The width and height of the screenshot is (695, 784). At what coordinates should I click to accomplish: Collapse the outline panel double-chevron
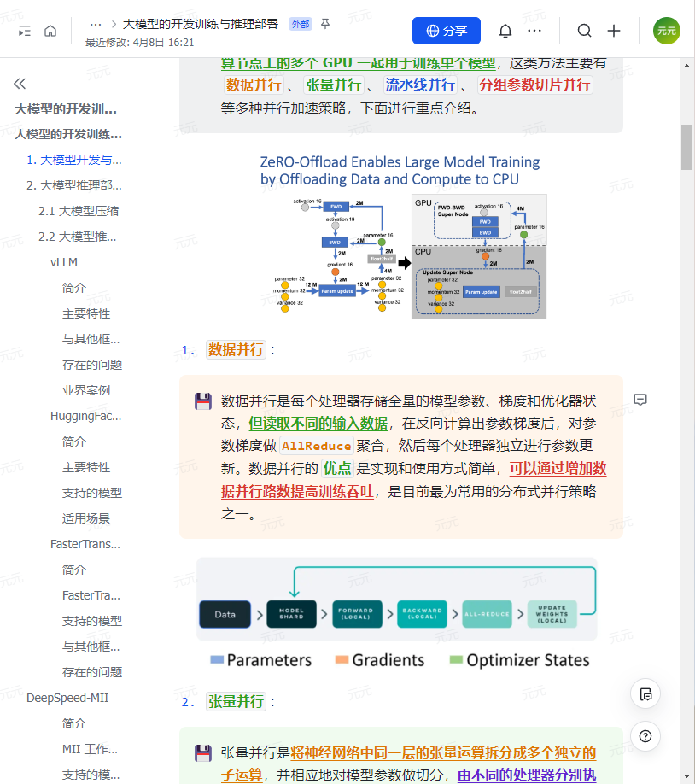tap(20, 84)
